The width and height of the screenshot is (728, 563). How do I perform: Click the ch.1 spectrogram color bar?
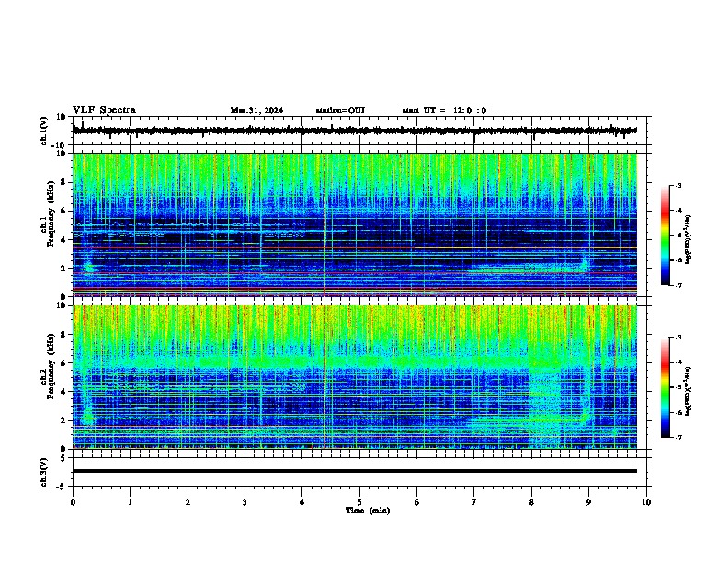pyautogui.click(x=665, y=236)
